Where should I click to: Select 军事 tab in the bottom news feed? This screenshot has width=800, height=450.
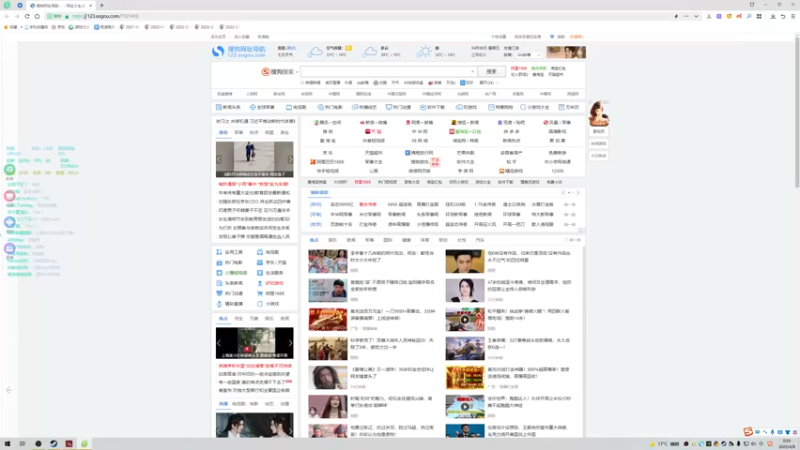(x=369, y=240)
